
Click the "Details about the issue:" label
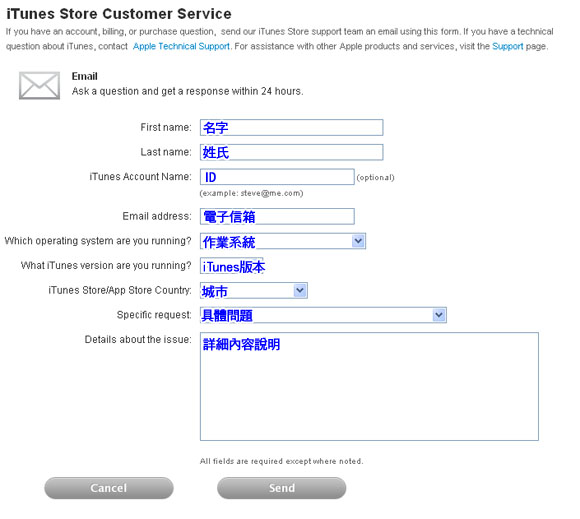138,339
